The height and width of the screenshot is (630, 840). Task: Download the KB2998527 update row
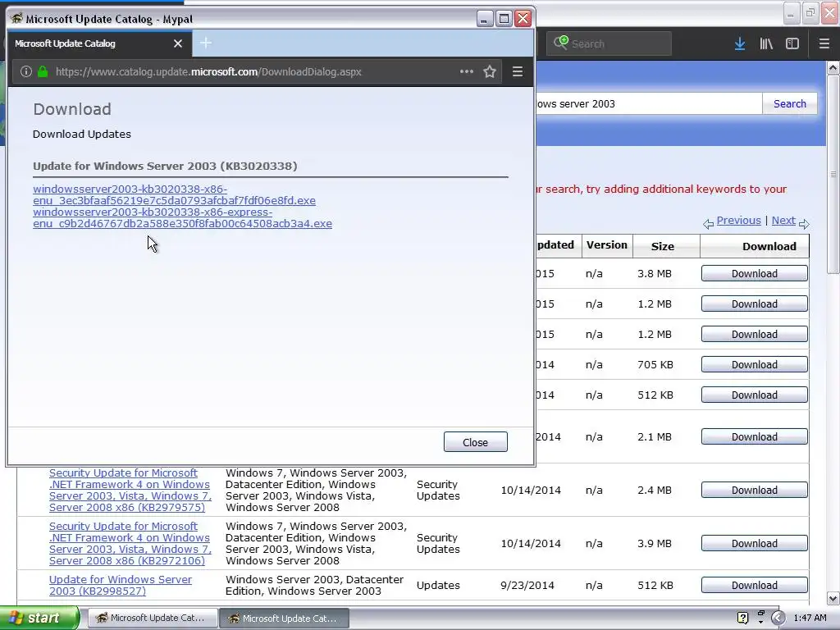755,585
